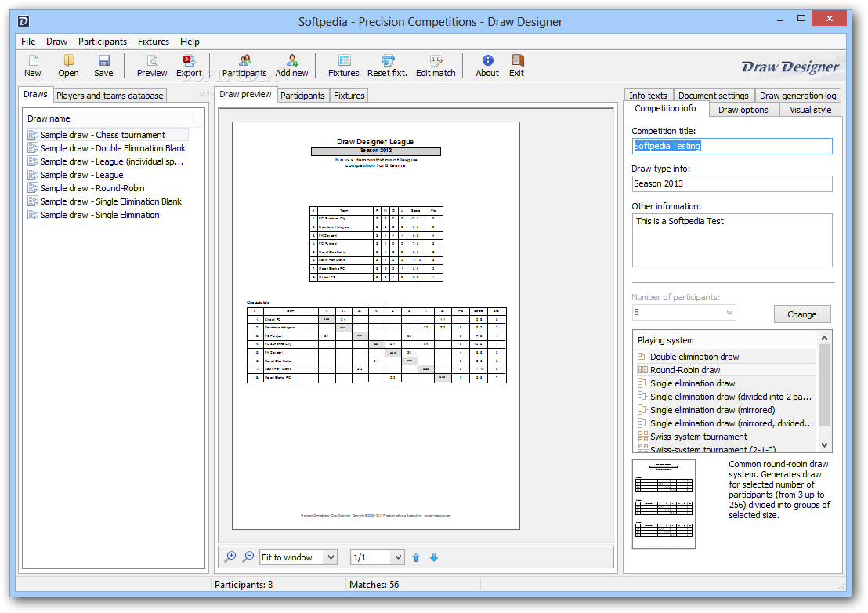868x613 pixels.
Task: Open the 1/1 page selector dropdown
Action: point(398,557)
